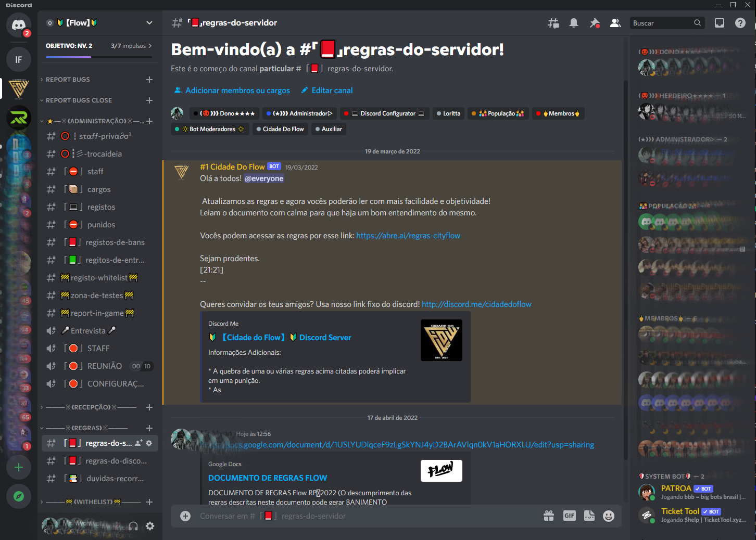The height and width of the screenshot is (540, 756).
Task: Open the Inbox icon in header
Action: [720, 23]
